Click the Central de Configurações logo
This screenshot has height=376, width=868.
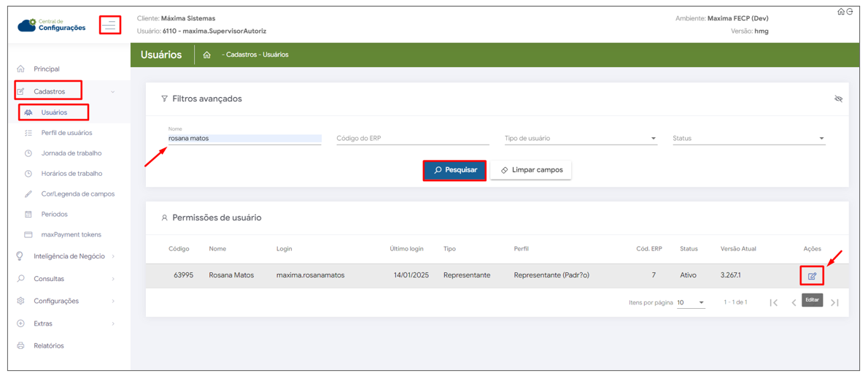coord(52,26)
